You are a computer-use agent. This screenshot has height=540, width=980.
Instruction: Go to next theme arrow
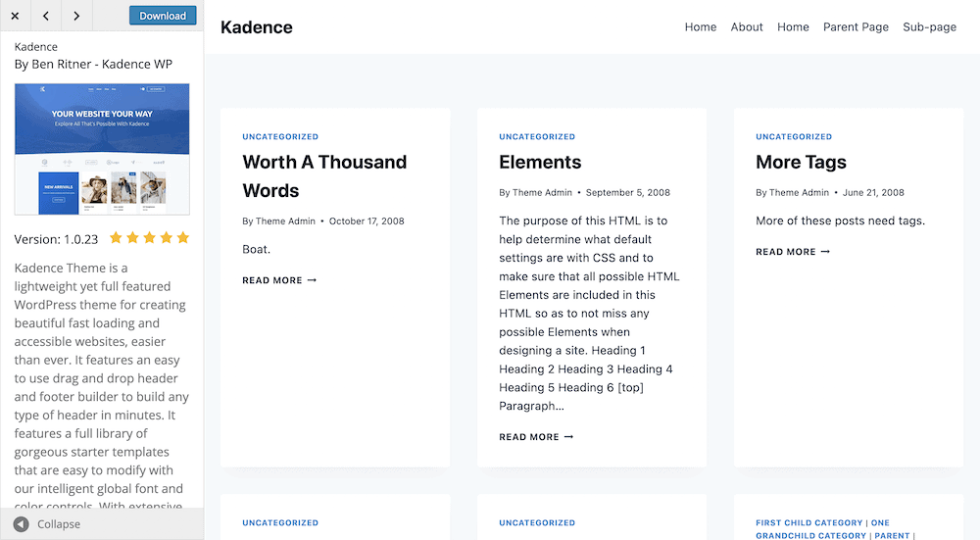pyautogui.click(x=76, y=16)
